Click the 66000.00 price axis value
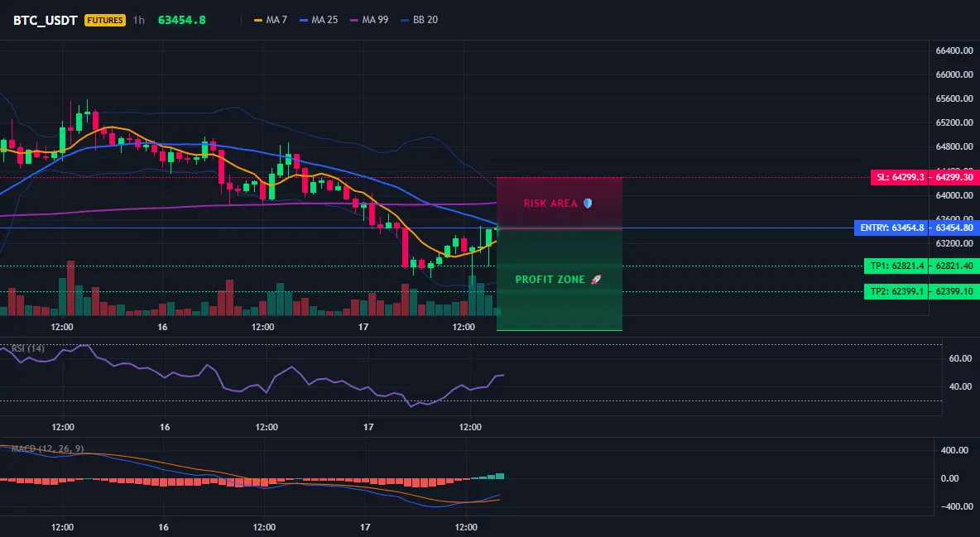The height and width of the screenshot is (537, 980). [954, 74]
